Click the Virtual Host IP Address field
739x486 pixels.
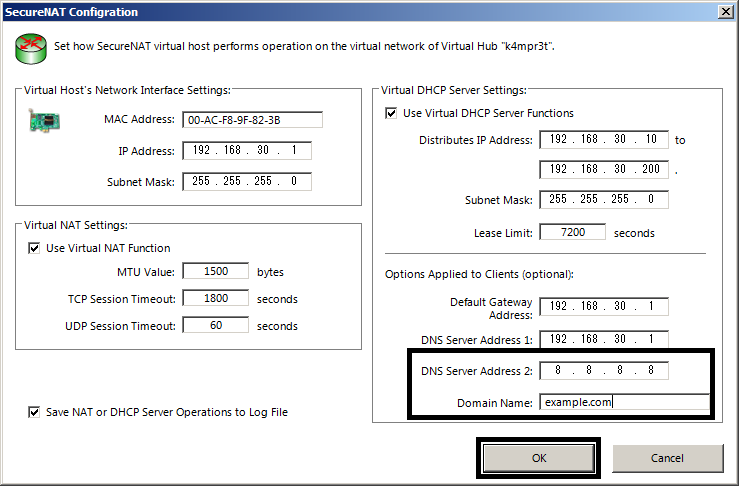[x=247, y=150]
